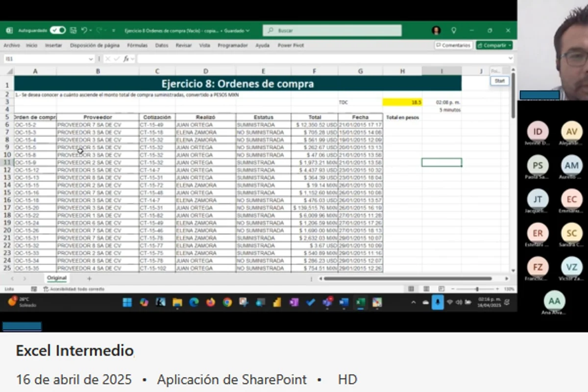
Task: Select Normal view icon in status bar
Action: pos(411,289)
